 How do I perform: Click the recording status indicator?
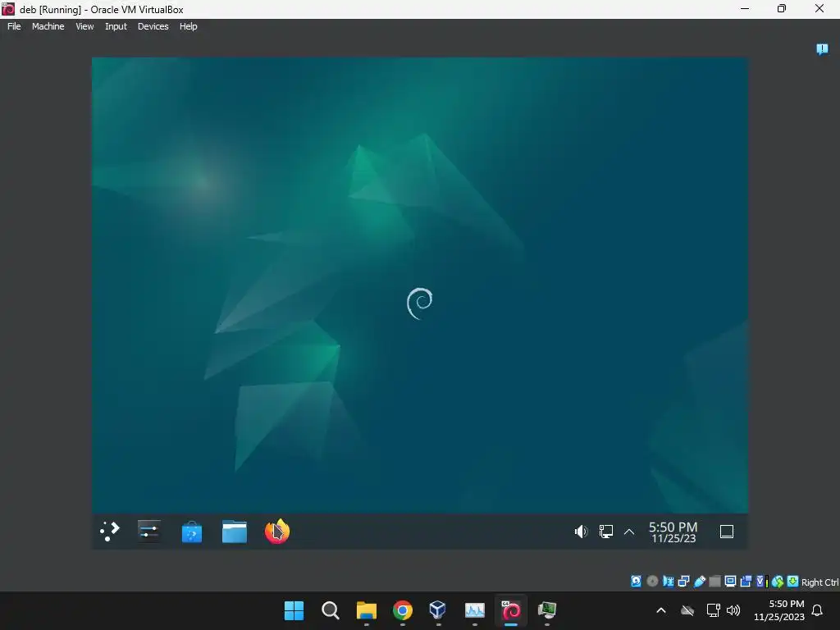click(x=746, y=582)
